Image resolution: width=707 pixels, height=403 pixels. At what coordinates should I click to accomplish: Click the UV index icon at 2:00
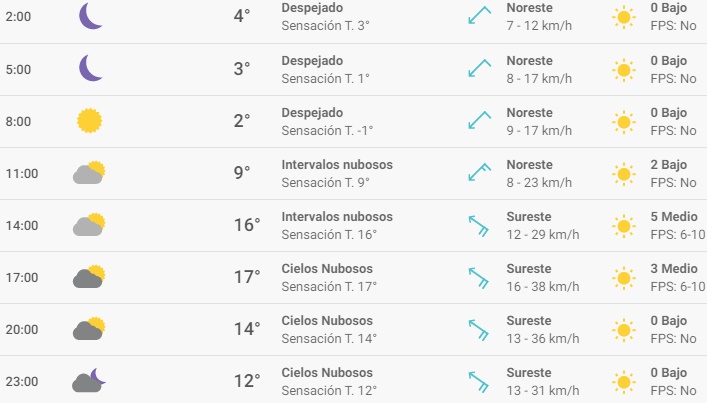pos(624,18)
